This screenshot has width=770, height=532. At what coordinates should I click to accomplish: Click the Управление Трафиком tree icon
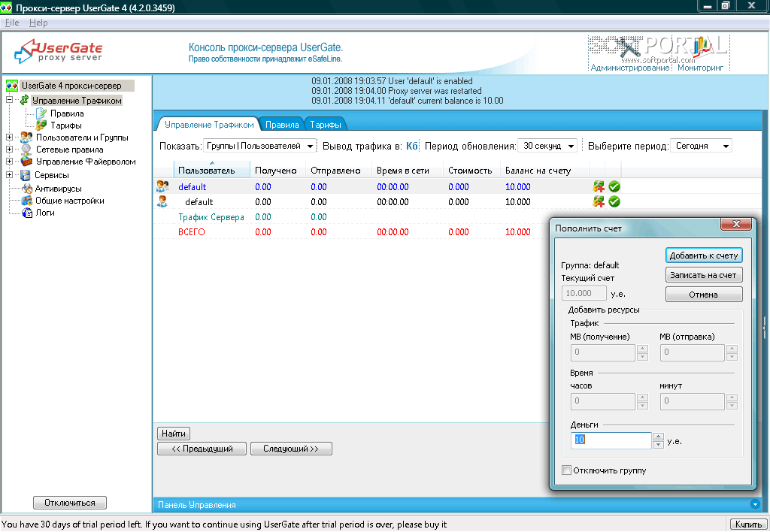[25, 101]
